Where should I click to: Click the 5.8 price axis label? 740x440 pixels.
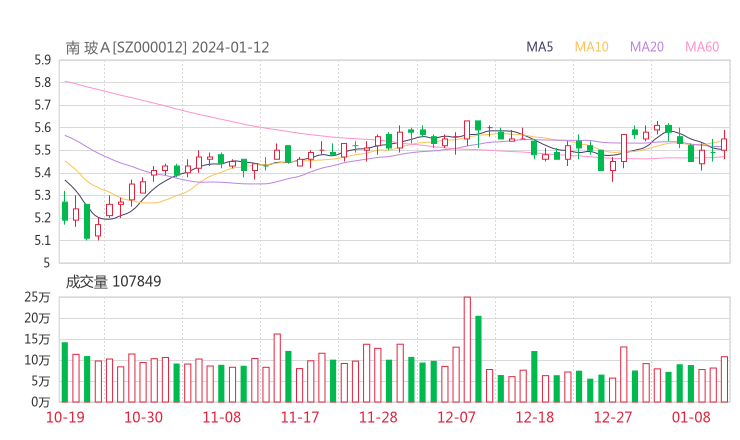point(42,83)
